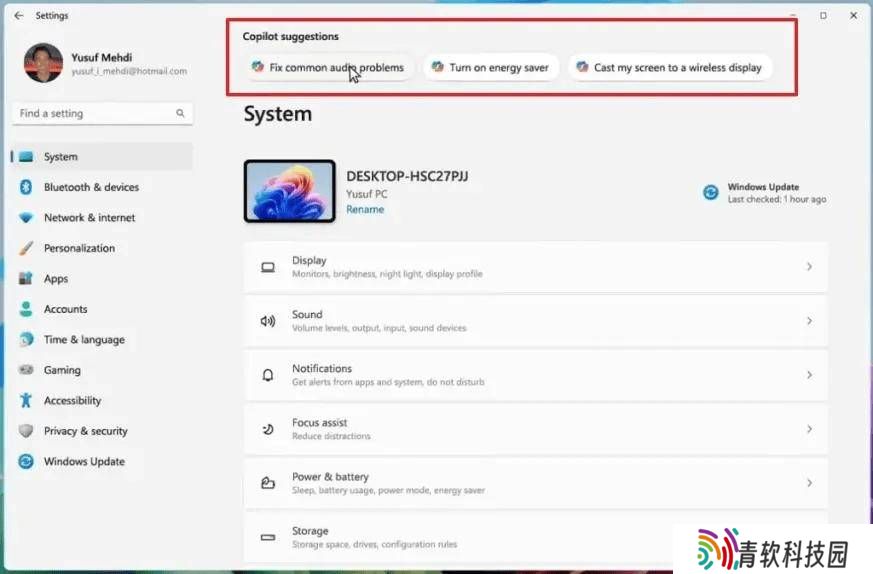Click Copilot icon on energy saver suggestion
This screenshot has width=873, height=574.
point(438,67)
